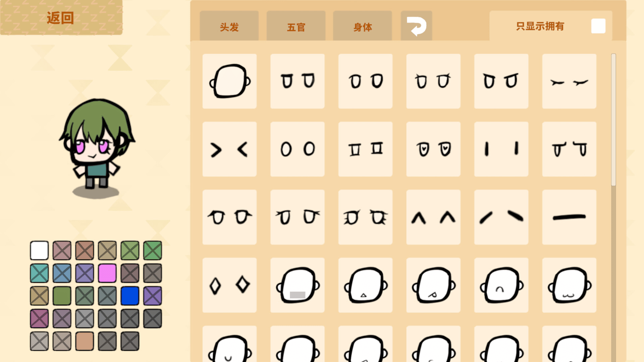Select the blank face with no features
The image size is (644, 362).
pyautogui.click(x=229, y=81)
